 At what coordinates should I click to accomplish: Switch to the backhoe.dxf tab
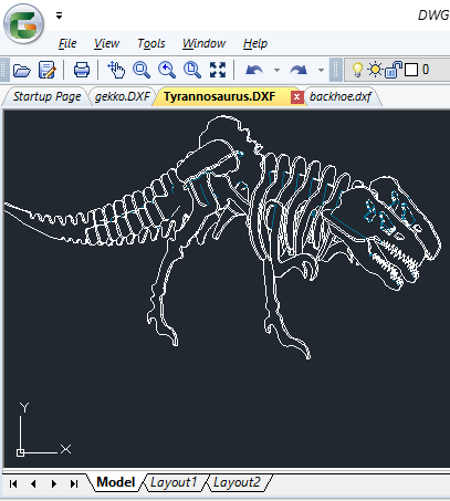click(x=340, y=97)
